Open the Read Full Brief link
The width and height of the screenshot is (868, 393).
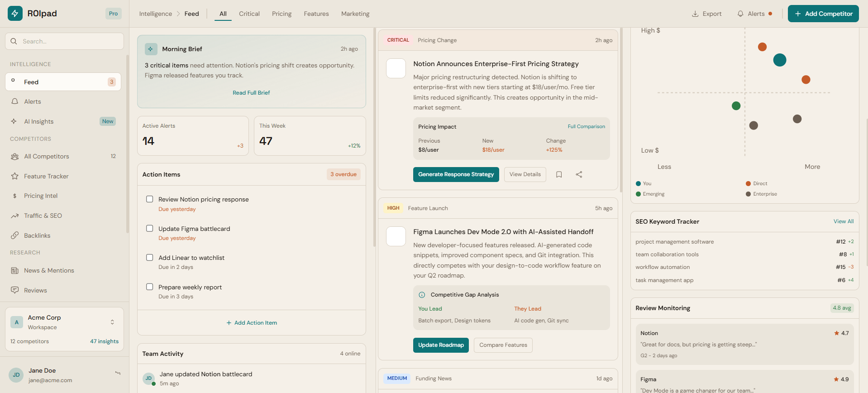tap(251, 93)
